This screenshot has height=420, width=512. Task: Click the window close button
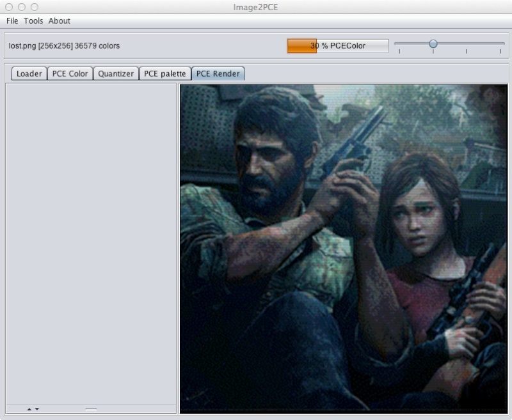point(9,7)
